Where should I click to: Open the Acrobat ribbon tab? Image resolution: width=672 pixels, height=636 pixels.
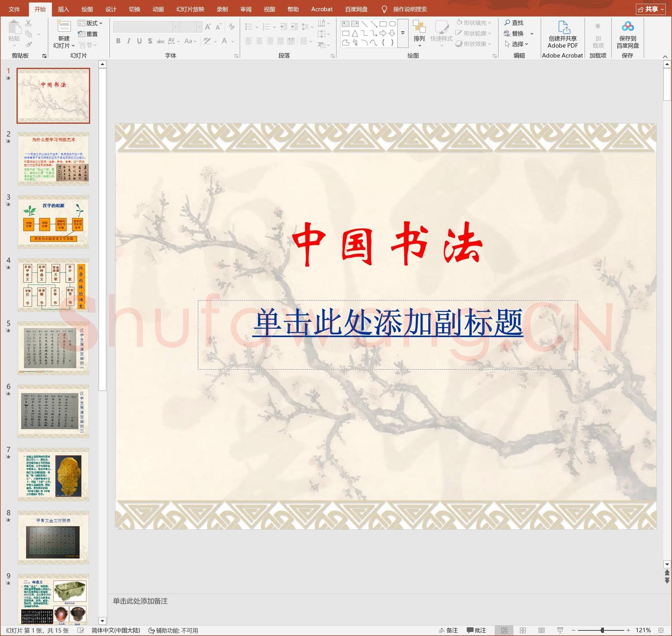[322, 9]
